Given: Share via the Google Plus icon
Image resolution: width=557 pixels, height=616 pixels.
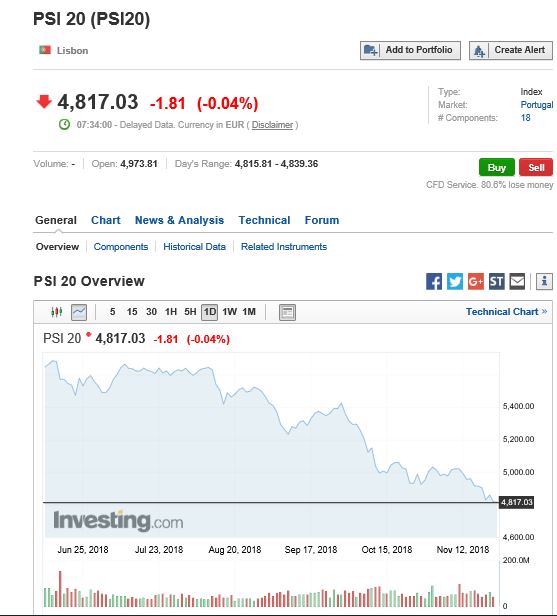Looking at the screenshot, I should (x=476, y=281).
